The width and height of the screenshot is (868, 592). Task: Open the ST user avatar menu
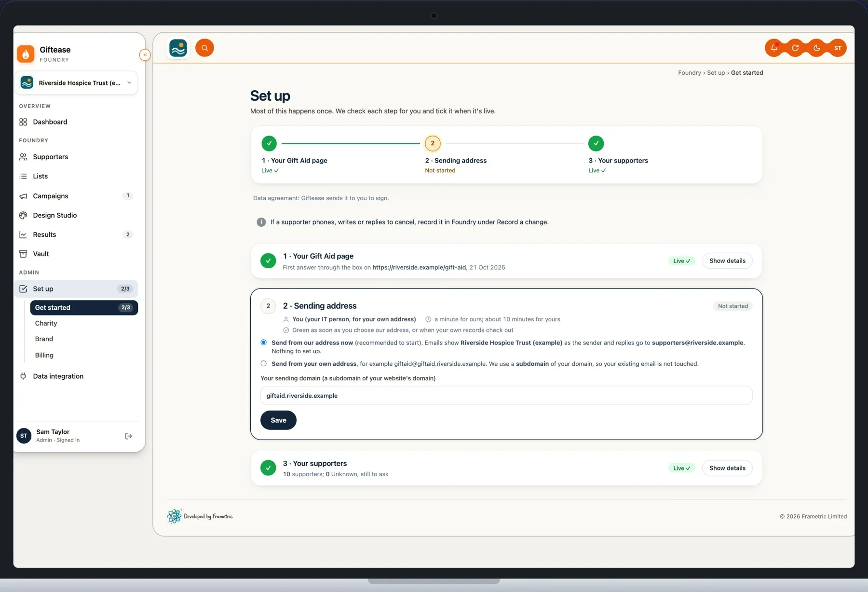[x=838, y=48]
